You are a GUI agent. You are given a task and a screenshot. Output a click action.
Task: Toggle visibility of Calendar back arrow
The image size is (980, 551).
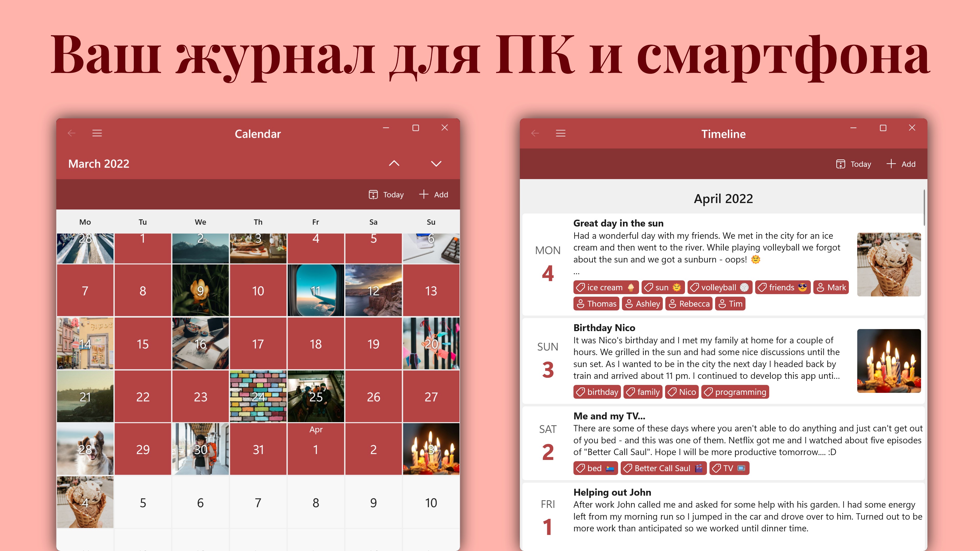[72, 133]
